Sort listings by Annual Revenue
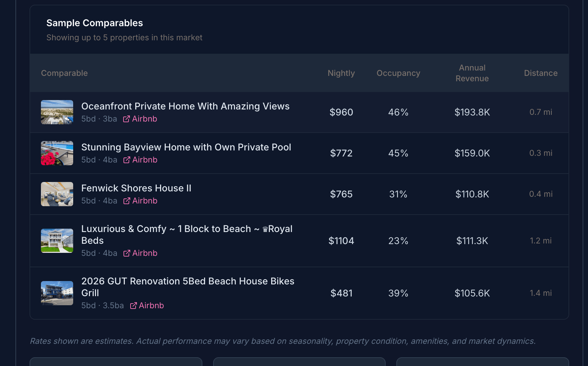Screen dimensions: 588x366 click(472, 73)
